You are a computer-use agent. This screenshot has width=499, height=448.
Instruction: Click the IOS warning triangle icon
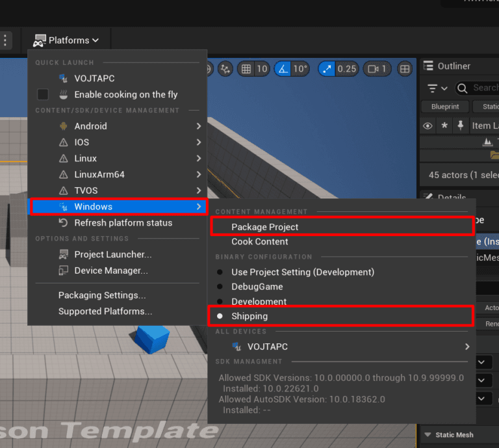[x=63, y=142]
